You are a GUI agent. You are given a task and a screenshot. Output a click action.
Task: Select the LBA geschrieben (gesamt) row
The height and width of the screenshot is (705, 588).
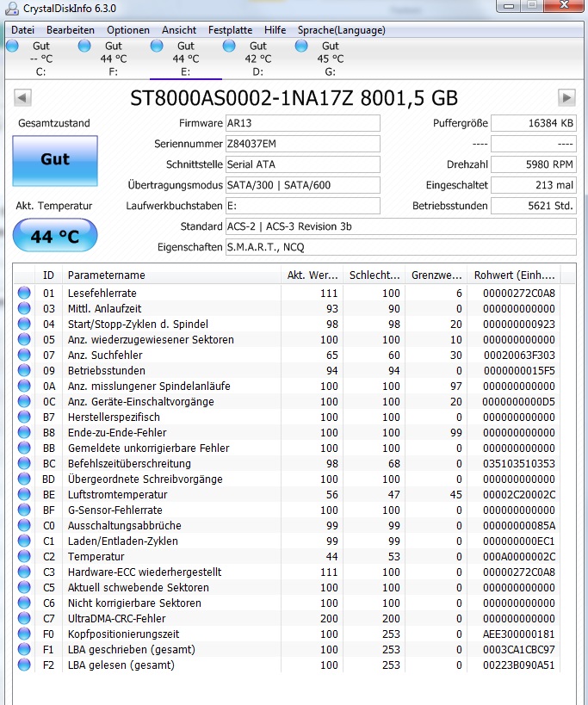pos(288,650)
